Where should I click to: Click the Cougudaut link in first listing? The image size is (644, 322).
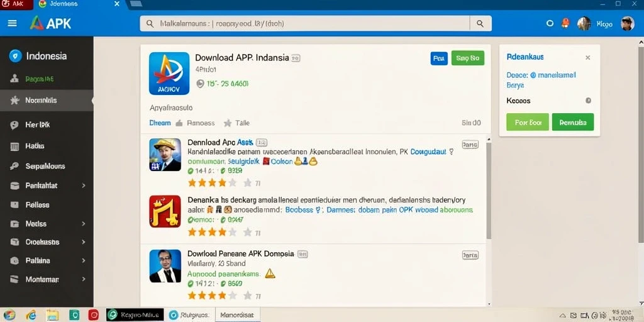pos(428,152)
